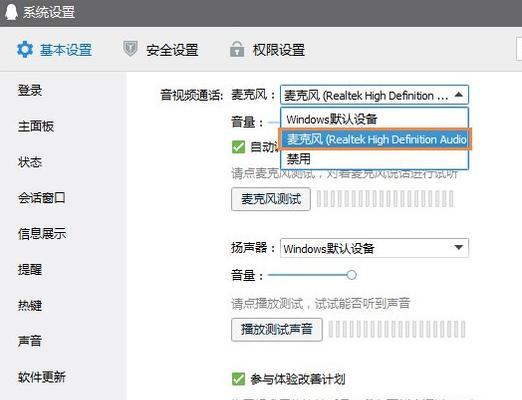
Task: Open the 会话窗口 settings section
Action: pos(42,198)
